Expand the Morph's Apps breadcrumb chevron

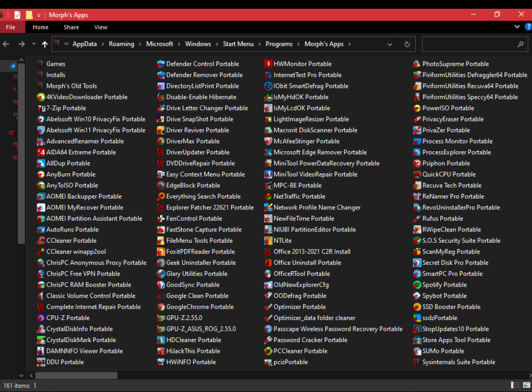pyautogui.click(x=349, y=44)
